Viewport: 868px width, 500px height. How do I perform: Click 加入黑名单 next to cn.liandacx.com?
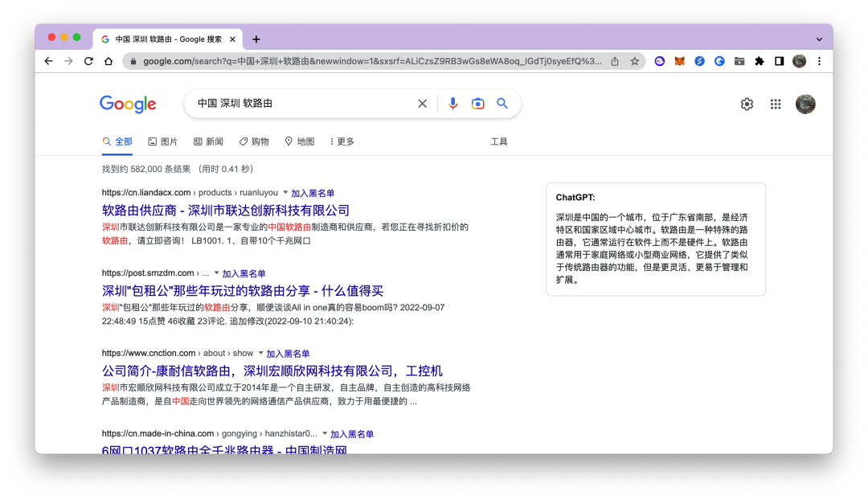pyautogui.click(x=313, y=193)
